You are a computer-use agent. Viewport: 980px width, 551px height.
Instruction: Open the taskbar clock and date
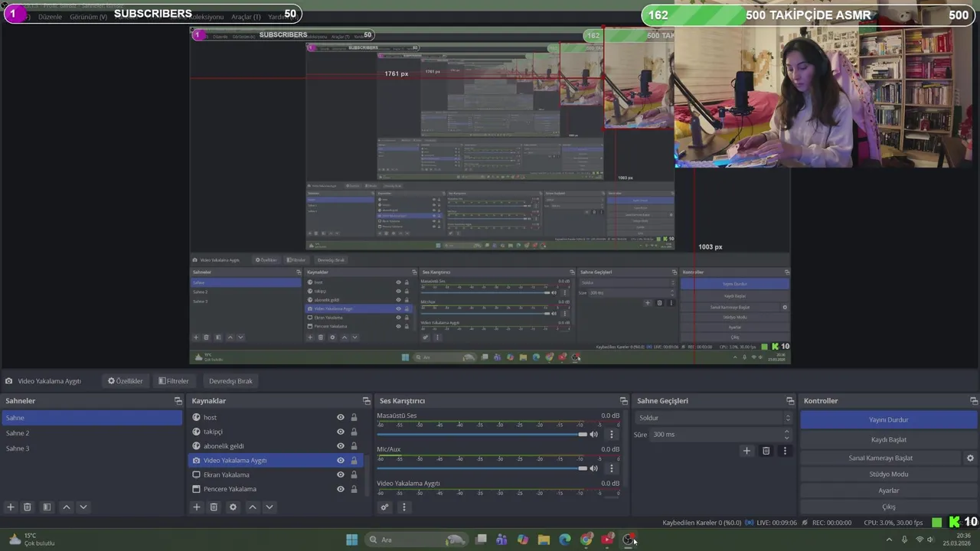tap(958, 540)
